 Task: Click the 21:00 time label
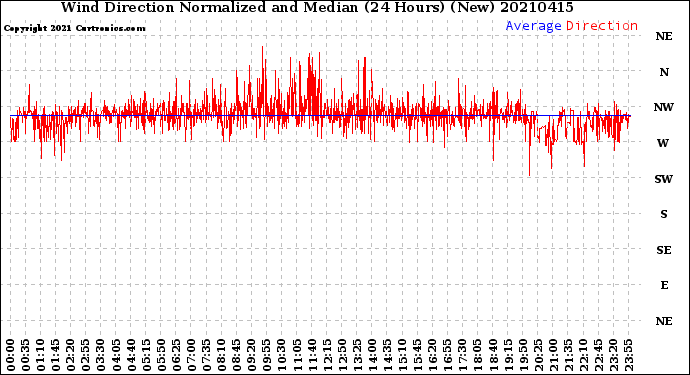pyautogui.click(x=553, y=355)
